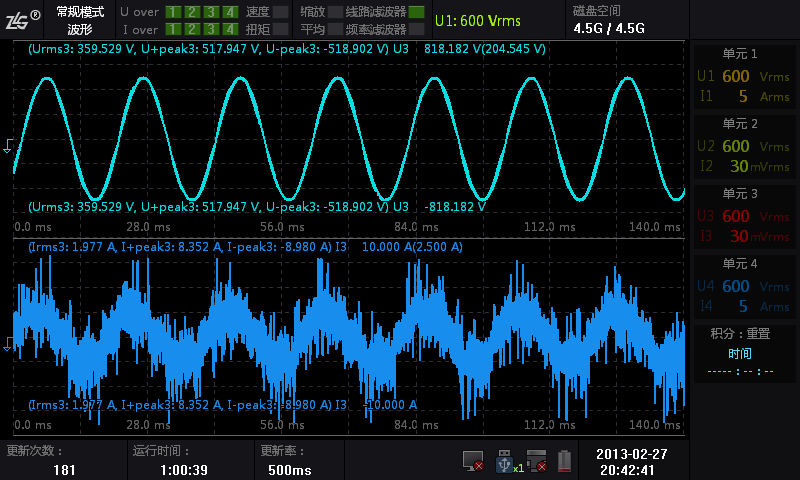The image size is (800, 480).
Task: Click the 积分:重置 integration reset label
Action: [740, 334]
